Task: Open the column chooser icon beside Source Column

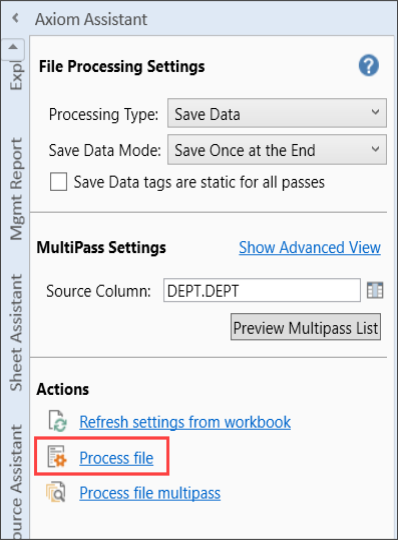Action: pos(375,290)
